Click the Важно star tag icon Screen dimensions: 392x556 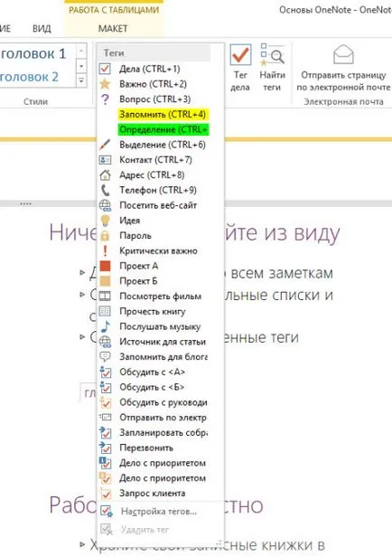(105, 84)
